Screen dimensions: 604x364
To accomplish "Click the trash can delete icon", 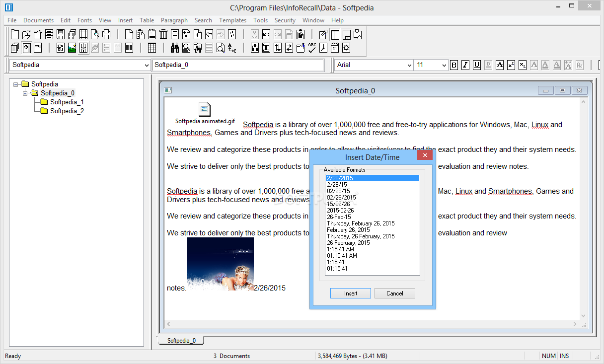I will pyautogui.click(x=163, y=34).
